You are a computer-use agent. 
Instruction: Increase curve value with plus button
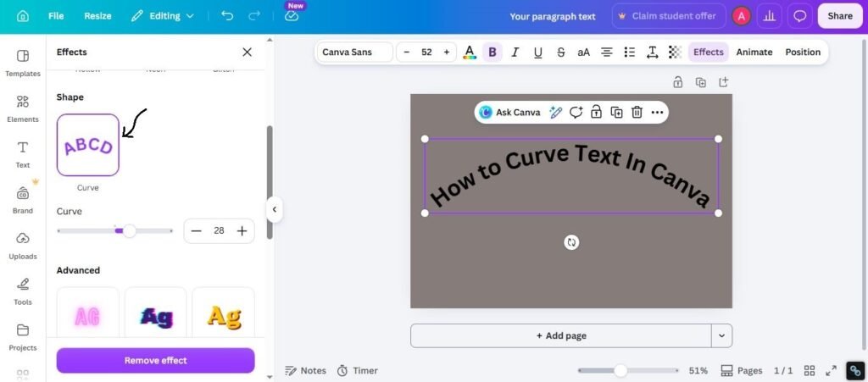point(242,231)
